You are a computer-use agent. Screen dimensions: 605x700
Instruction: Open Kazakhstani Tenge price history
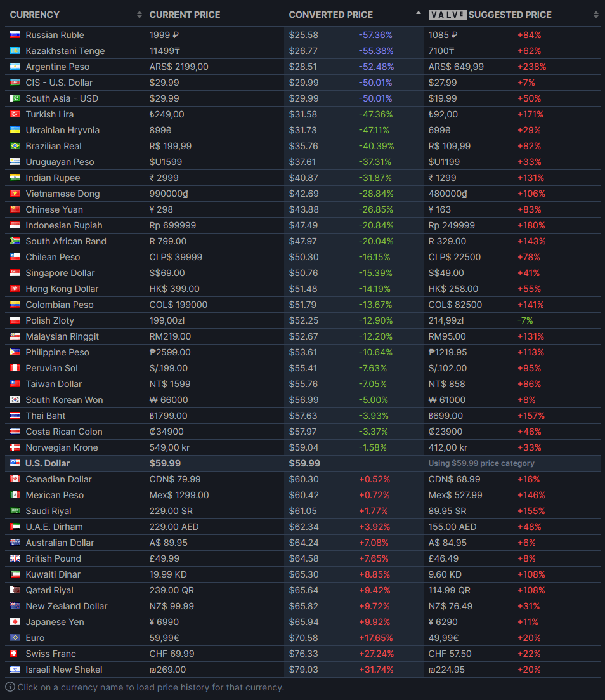coord(65,51)
